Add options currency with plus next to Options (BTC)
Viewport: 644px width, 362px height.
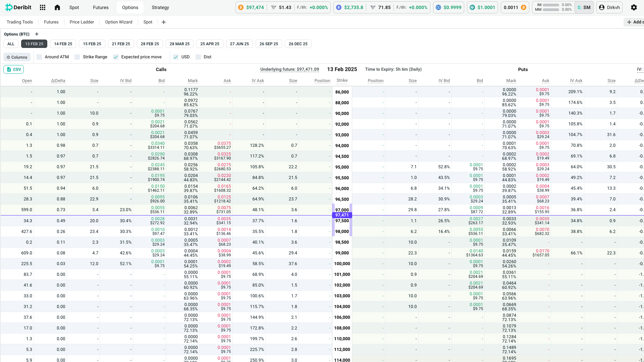pyautogui.click(x=37, y=34)
